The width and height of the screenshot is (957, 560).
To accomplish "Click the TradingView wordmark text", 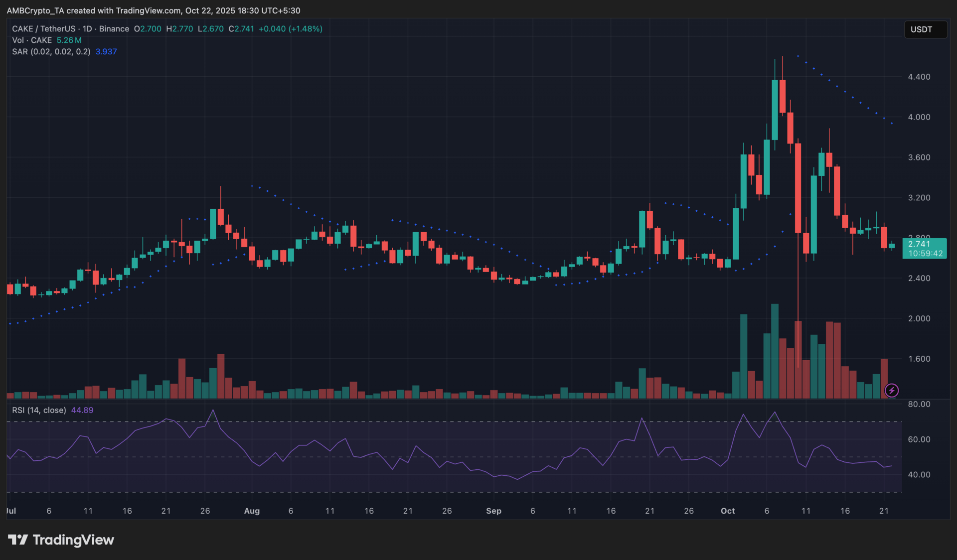I will coord(73,540).
